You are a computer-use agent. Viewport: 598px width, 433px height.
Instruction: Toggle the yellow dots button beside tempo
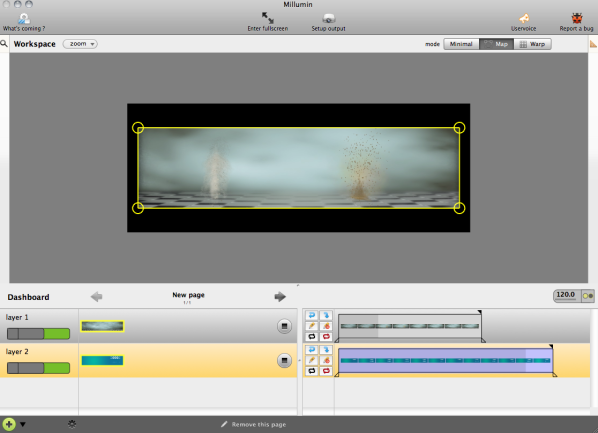pyautogui.click(x=588, y=296)
